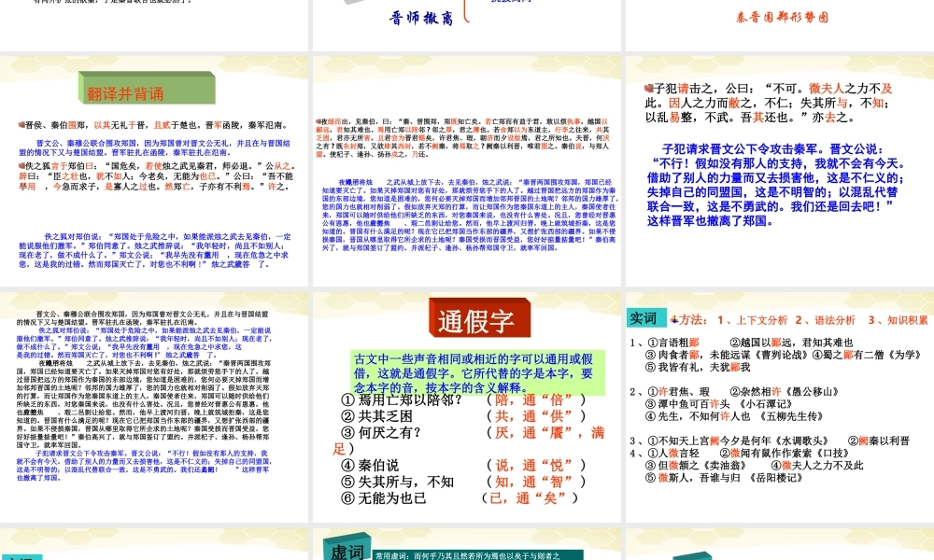Select the slide thumbnail with 通假字 heading
Image resolution: width=934 pixels, height=560 pixels.
(x=467, y=407)
